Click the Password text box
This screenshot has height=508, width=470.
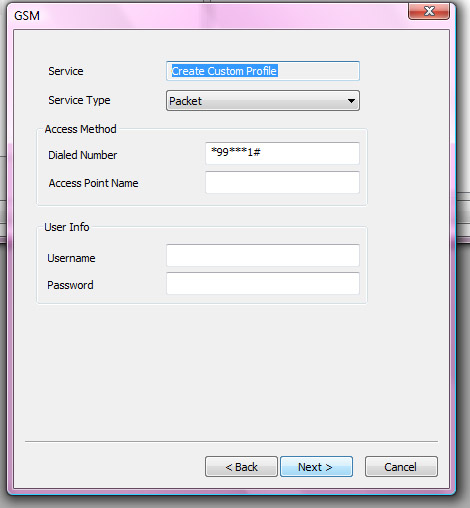pyautogui.click(x=263, y=283)
